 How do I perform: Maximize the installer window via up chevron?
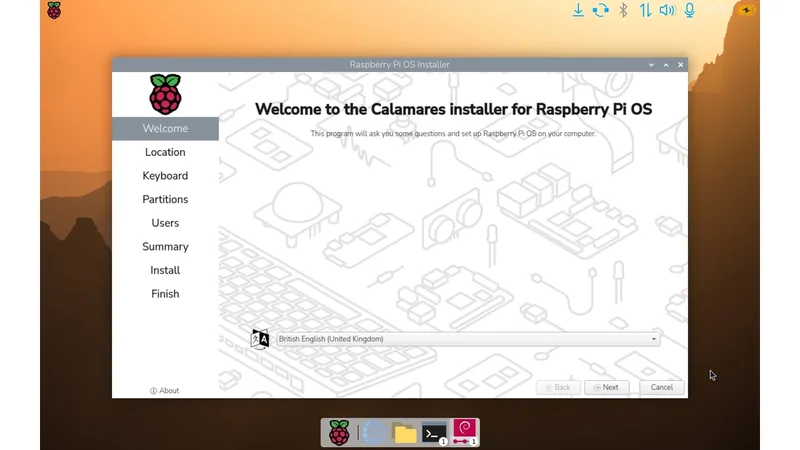(666, 65)
